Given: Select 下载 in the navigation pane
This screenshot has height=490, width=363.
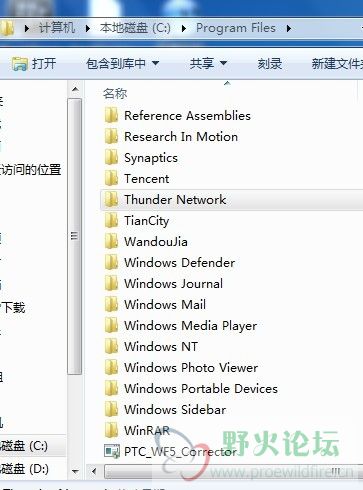Looking at the screenshot, I should [x=13, y=307].
